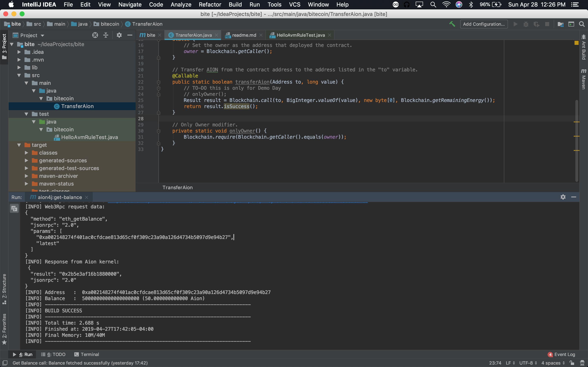Click Search Everywhere magnifier in toolbar

[582, 24]
